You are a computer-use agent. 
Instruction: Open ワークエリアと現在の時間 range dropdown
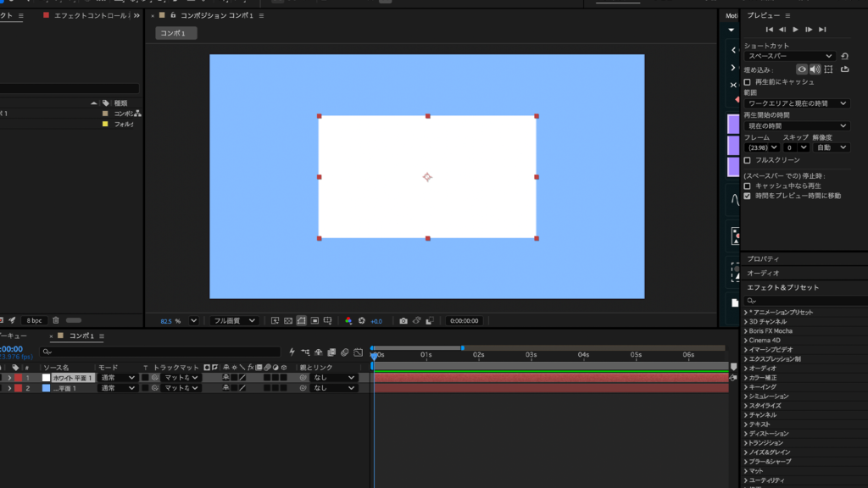[x=797, y=103]
